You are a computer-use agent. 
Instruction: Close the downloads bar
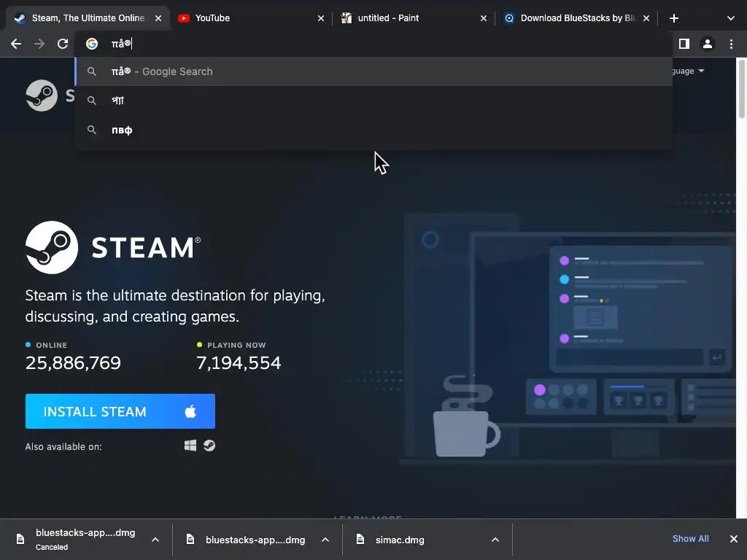[734, 539]
